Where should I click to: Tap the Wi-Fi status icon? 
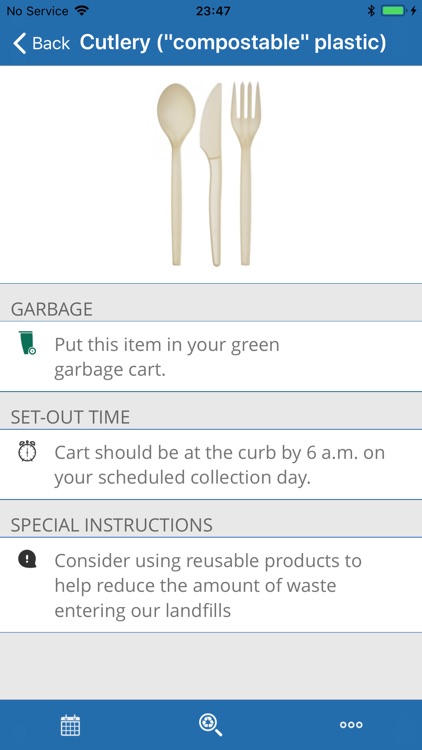(82, 10)
